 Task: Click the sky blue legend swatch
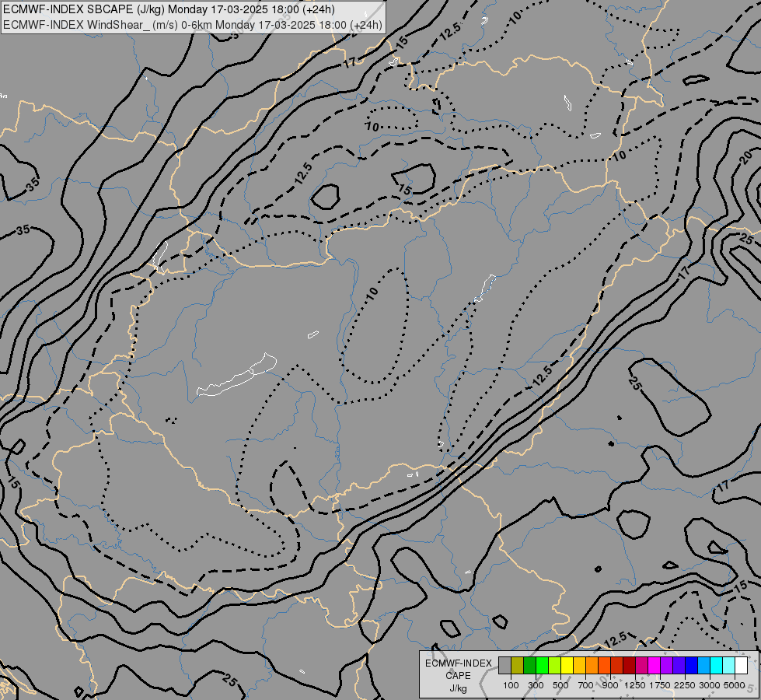pos(703,666)
